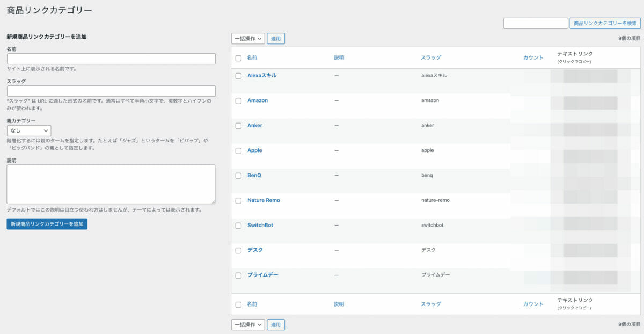Select the Nature Remo row checkbox
Viewport: 644px width, 334px height.
[x=238, y=201]
